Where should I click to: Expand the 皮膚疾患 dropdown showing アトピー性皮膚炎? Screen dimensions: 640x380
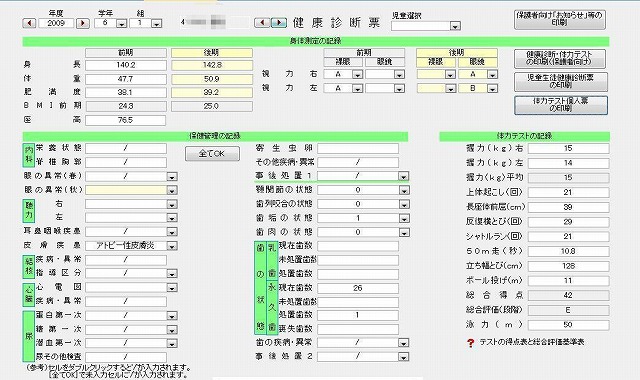pos(172,246)
